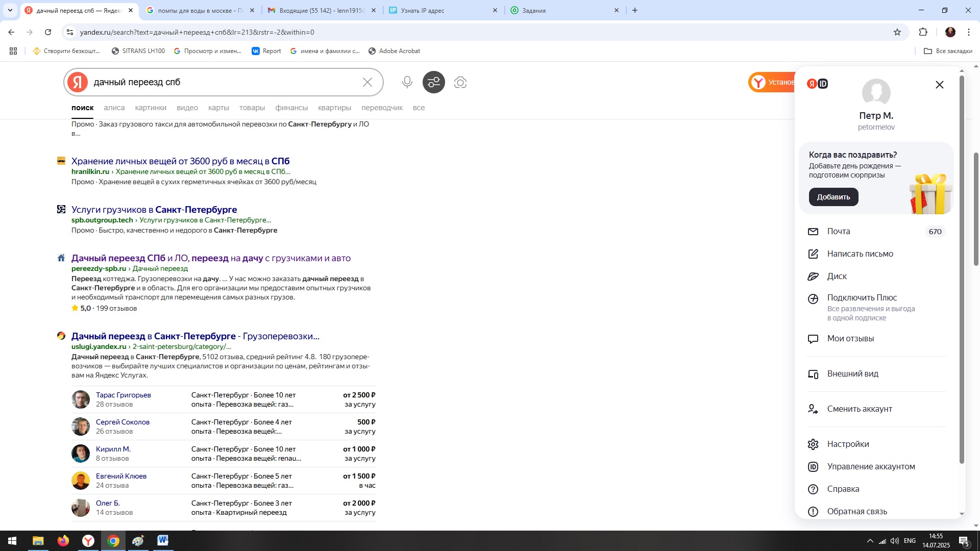Screen dimensions: 980x551
Task: Open Chrome three-dot menu
Action: click(x=969, y=32)
